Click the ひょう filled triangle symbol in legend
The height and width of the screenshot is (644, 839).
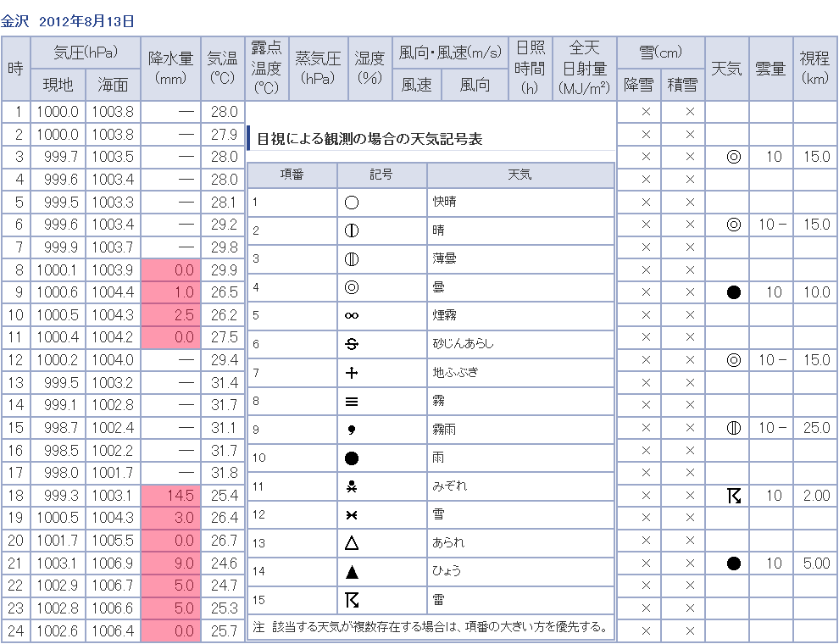[x=352, y=572]
